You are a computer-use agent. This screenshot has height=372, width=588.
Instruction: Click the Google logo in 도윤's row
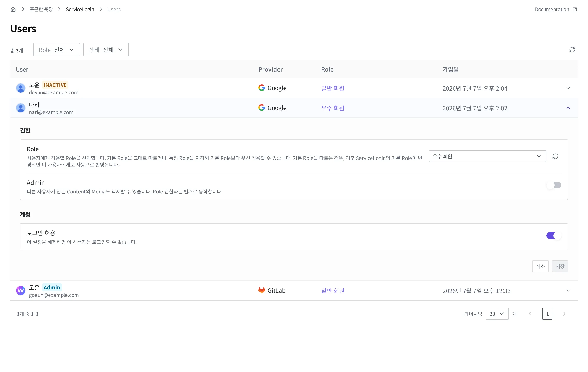pyautogui.click(x=262, y=88)
